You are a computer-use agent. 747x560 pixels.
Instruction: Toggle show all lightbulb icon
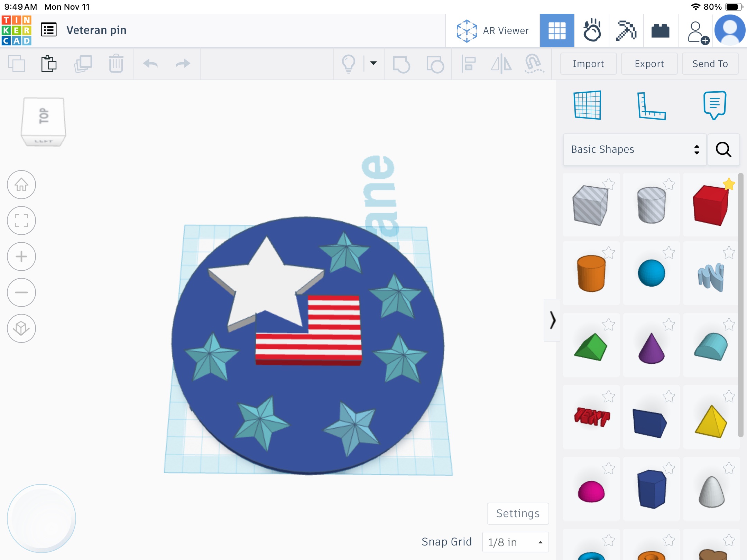tap(348, 64)
